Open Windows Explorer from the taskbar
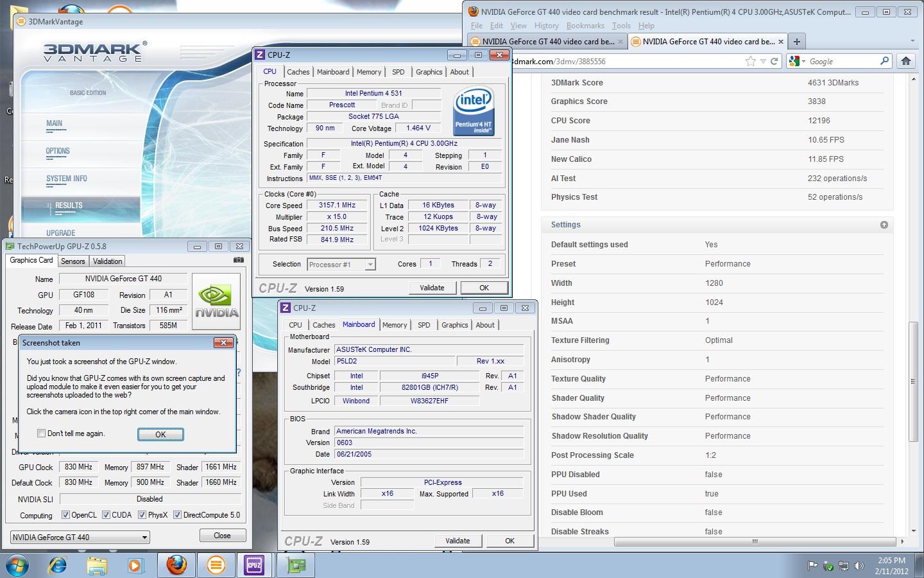The width and height of the screenshot is (924, 578). [x=97, y=565]
